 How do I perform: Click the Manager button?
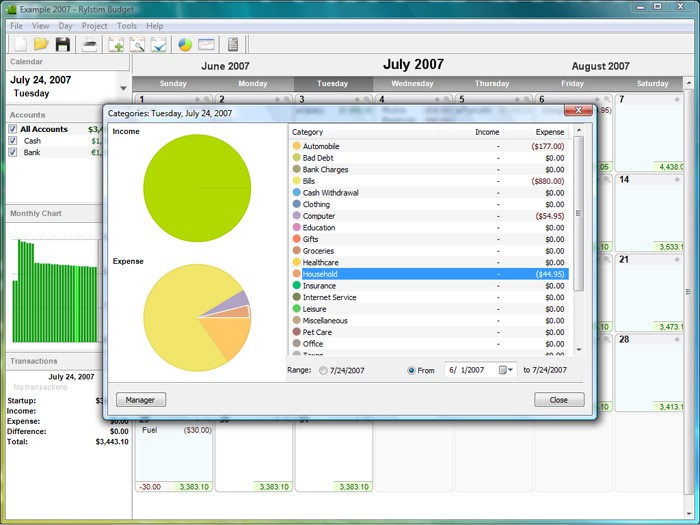[x=140, y=400]
